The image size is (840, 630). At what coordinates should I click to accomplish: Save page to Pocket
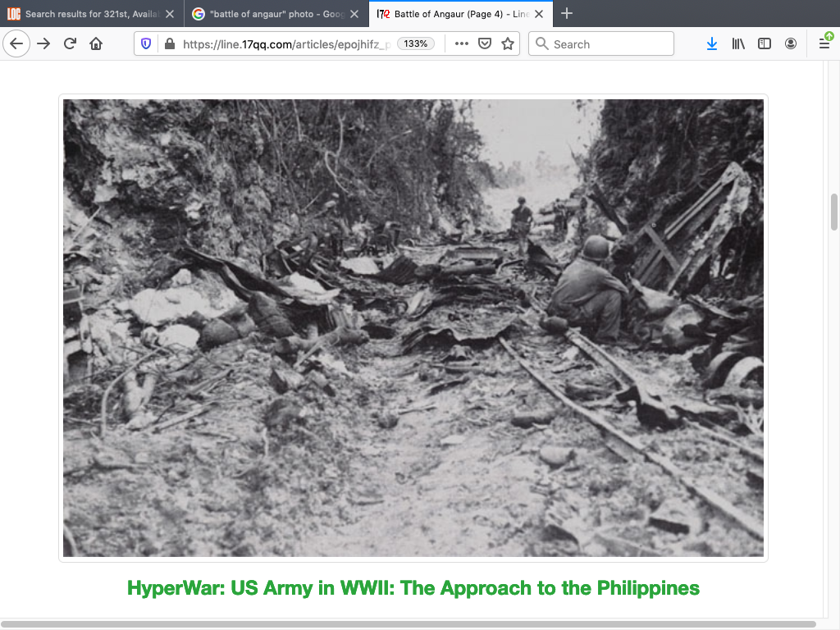485,44
